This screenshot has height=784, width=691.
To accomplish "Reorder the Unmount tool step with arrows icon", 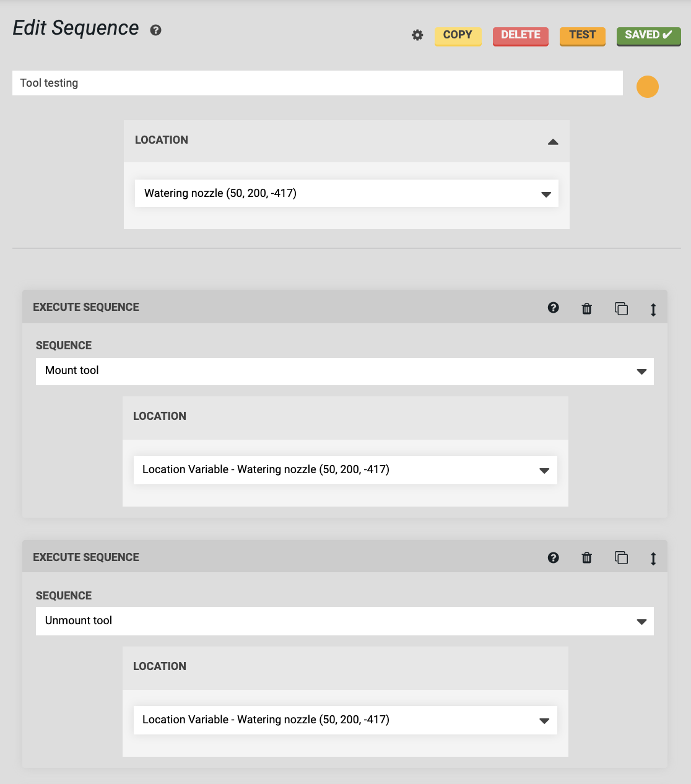I will click(653, 558).
